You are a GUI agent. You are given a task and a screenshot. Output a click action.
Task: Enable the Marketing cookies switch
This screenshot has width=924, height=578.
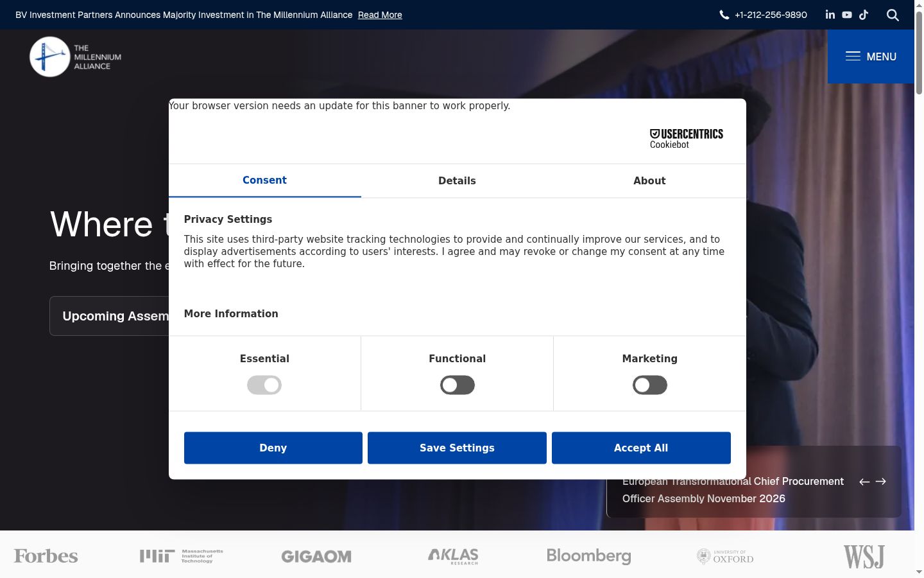point(650,385)
